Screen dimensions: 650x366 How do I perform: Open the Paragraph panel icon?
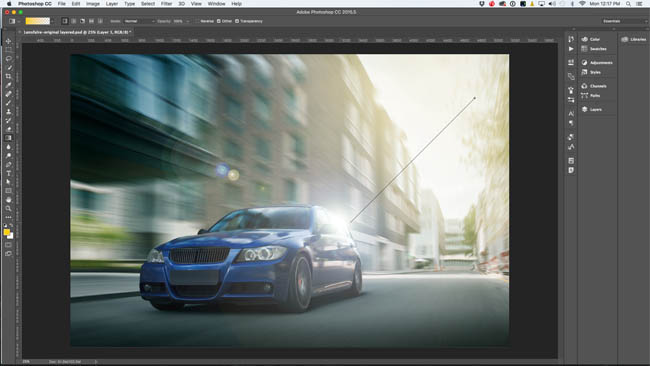pyautogui.click(x=571, y=123)
